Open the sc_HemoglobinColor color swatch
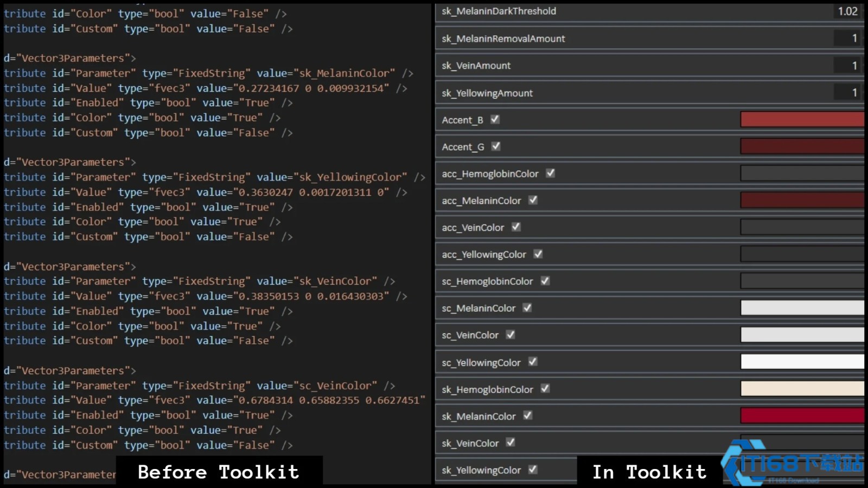This screenshot has width=868, height=488. 802,281
